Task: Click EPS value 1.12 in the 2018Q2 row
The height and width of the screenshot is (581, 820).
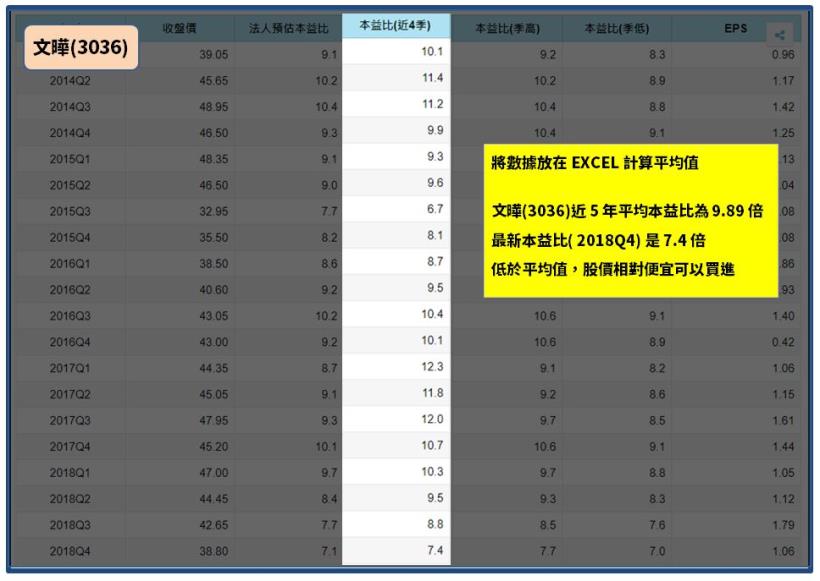Action: click(x=783, y=499)
